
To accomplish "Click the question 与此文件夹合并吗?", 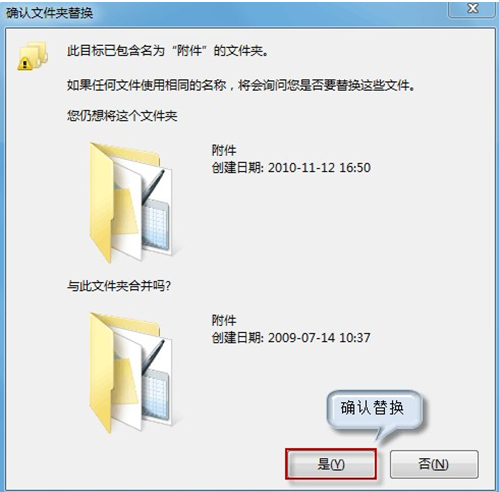I will (x=119, y=286).
